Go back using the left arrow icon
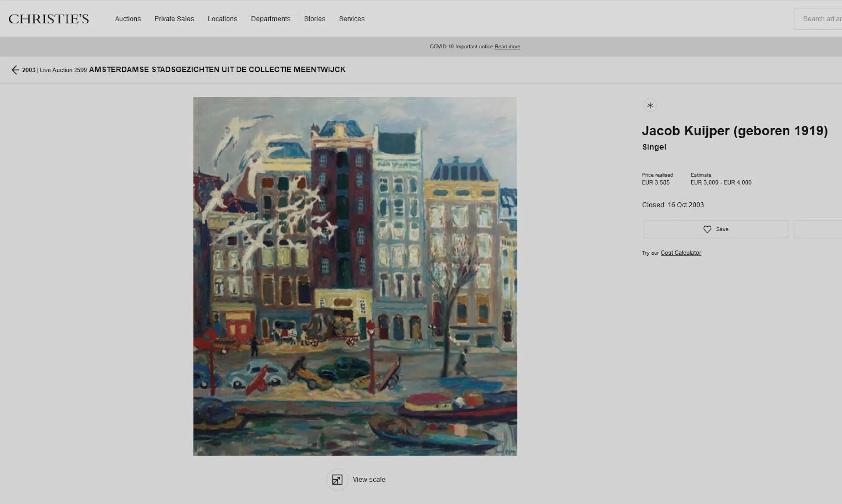This screenshot has width=842, height=504. (15, 70)
